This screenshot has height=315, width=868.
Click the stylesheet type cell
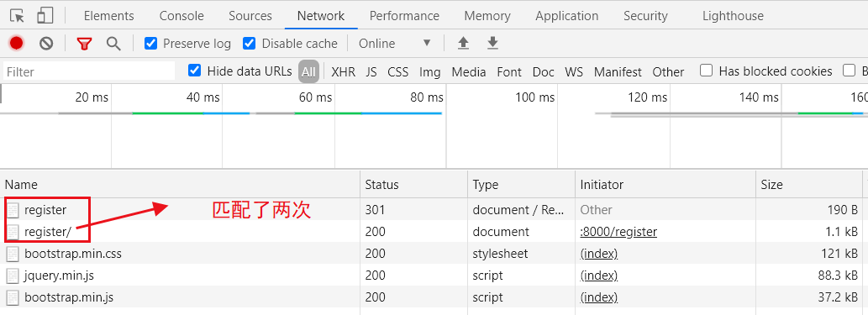click(522, 254)
